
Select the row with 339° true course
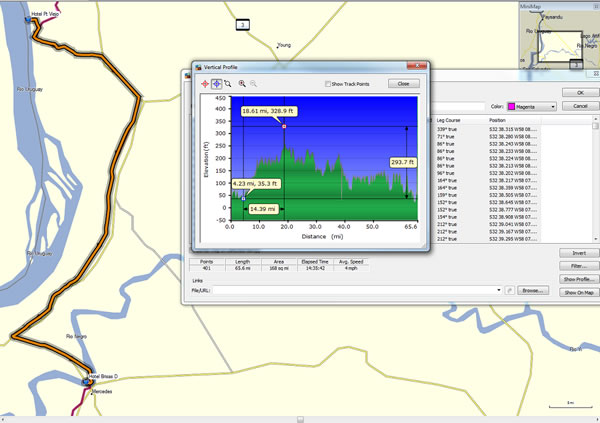(x=447, y=129)
